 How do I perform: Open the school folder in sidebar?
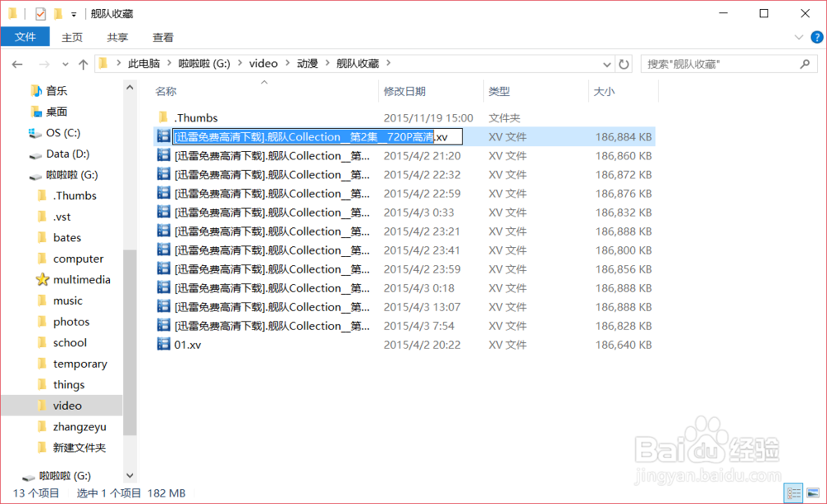[69, 343]
